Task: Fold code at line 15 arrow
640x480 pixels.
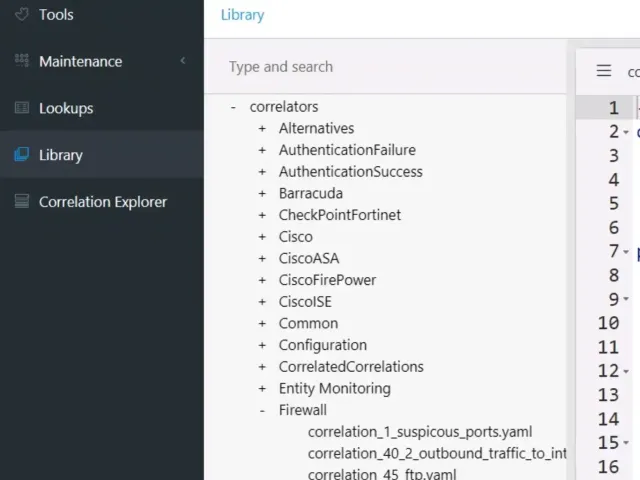Action: tap(626, 442)
